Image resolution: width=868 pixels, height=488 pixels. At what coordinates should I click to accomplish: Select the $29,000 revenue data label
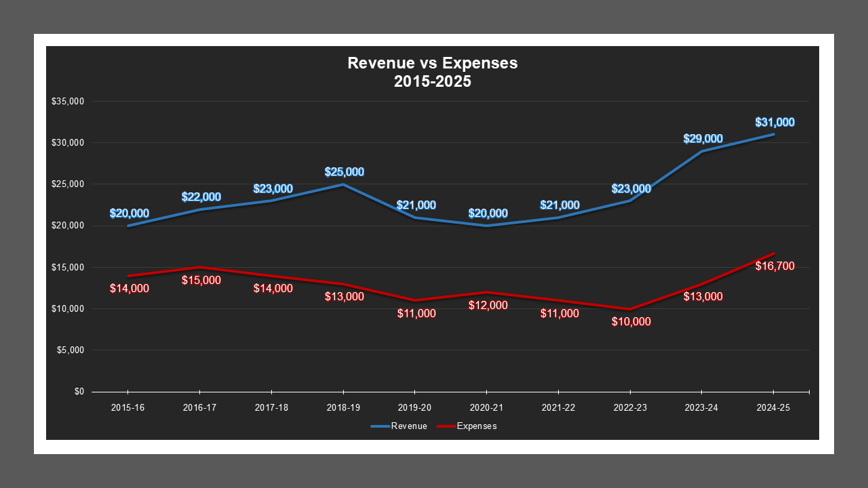coord(702,139)
